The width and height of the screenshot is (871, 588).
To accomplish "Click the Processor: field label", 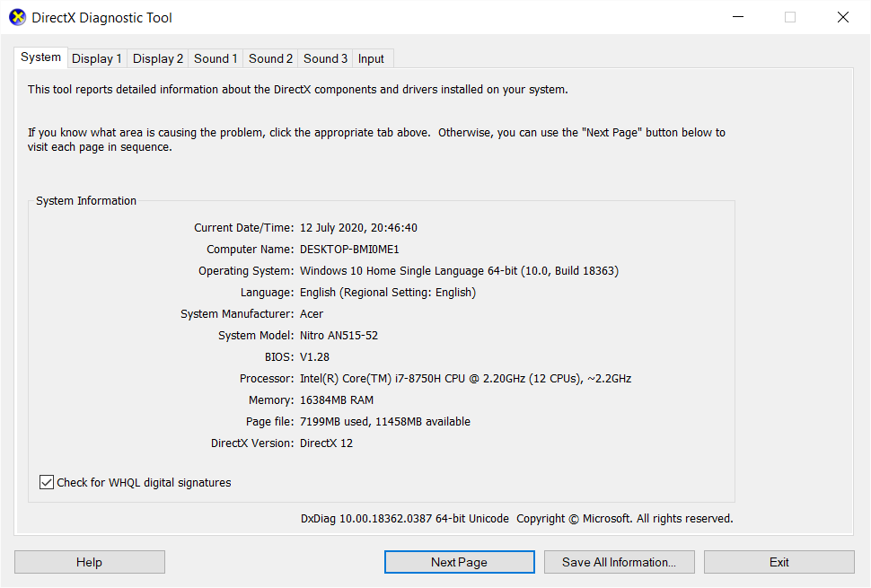I will pyautogui.click(x=267, y=379).
